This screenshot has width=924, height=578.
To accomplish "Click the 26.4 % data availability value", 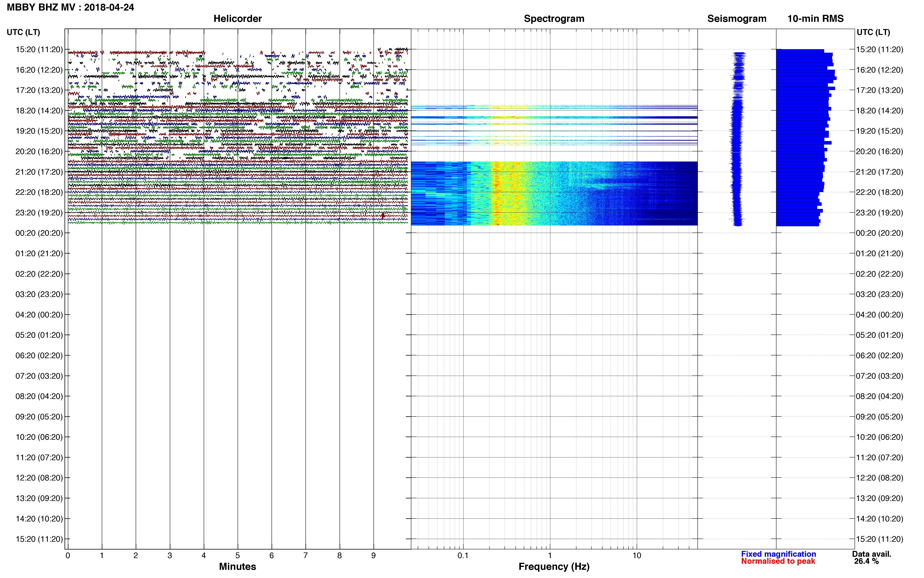I will (867, 561).
